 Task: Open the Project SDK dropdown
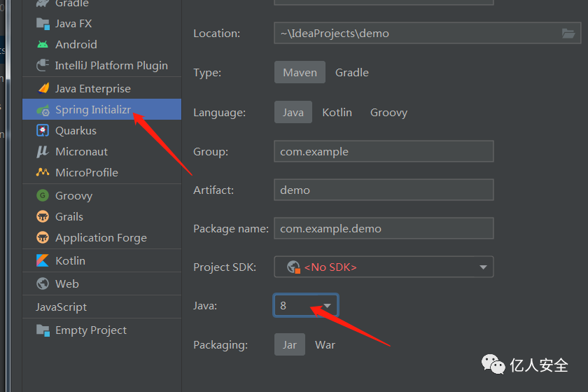[x=482, y=267]
